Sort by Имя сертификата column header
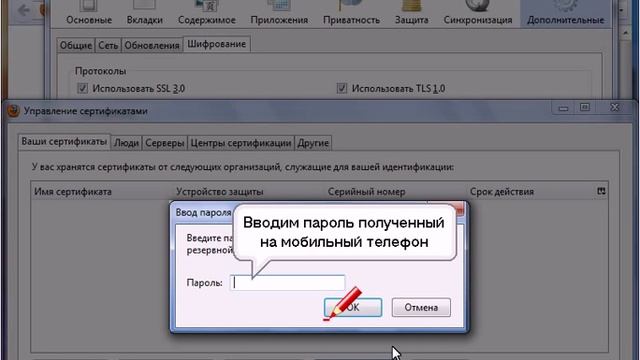The image size is (640, 360). coord(102,191)
